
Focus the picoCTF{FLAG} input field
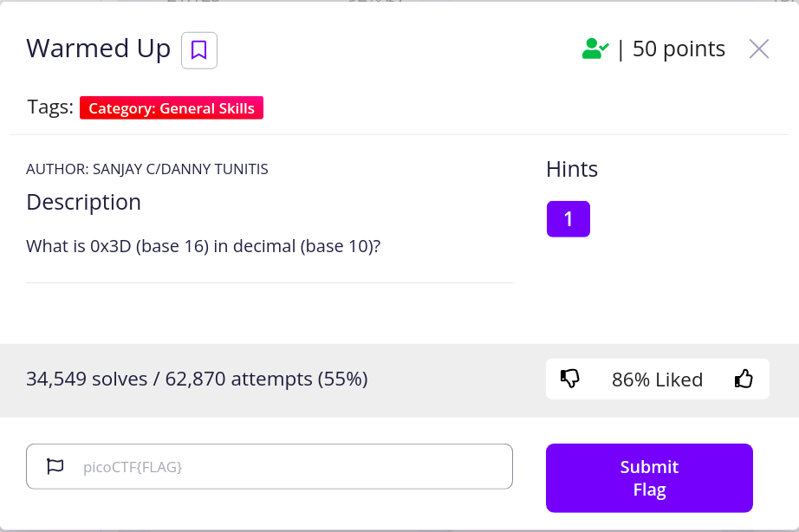click(x=286, y=467)
